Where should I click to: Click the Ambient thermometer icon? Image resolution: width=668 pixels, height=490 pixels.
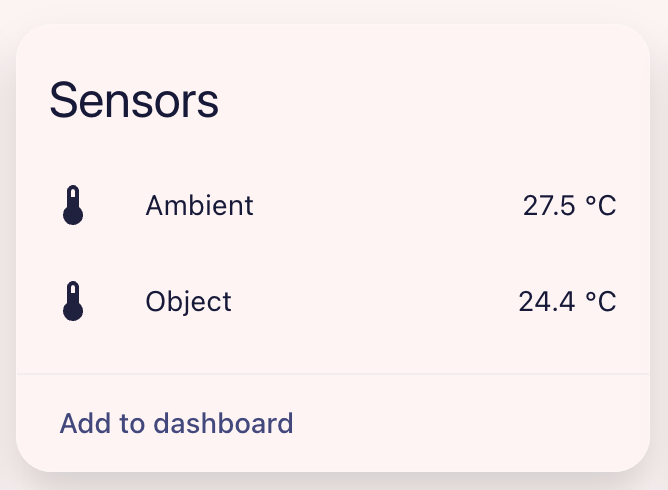pyautogui.click(x=72, y=204)
